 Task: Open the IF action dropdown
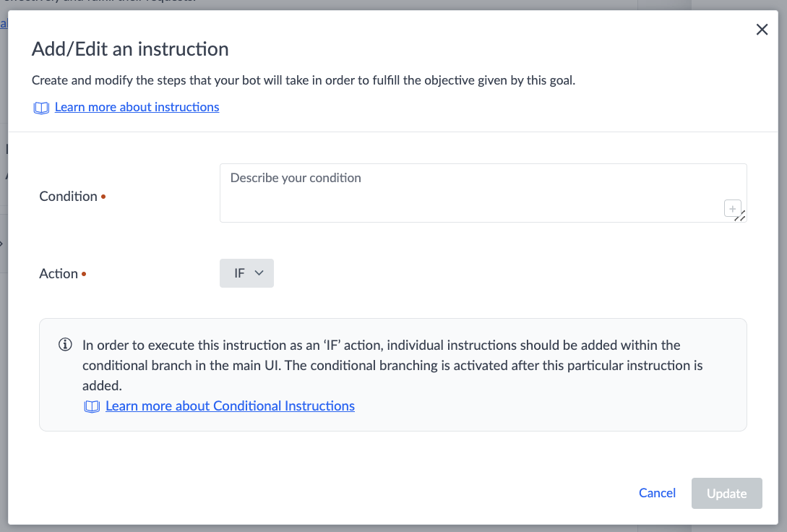(246, 273)
